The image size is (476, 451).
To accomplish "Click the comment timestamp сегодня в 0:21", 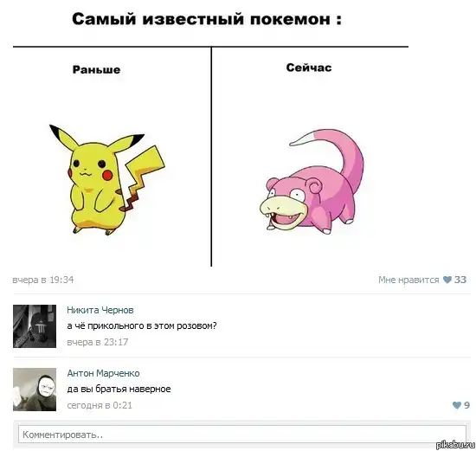I will [x=100, y=405].
